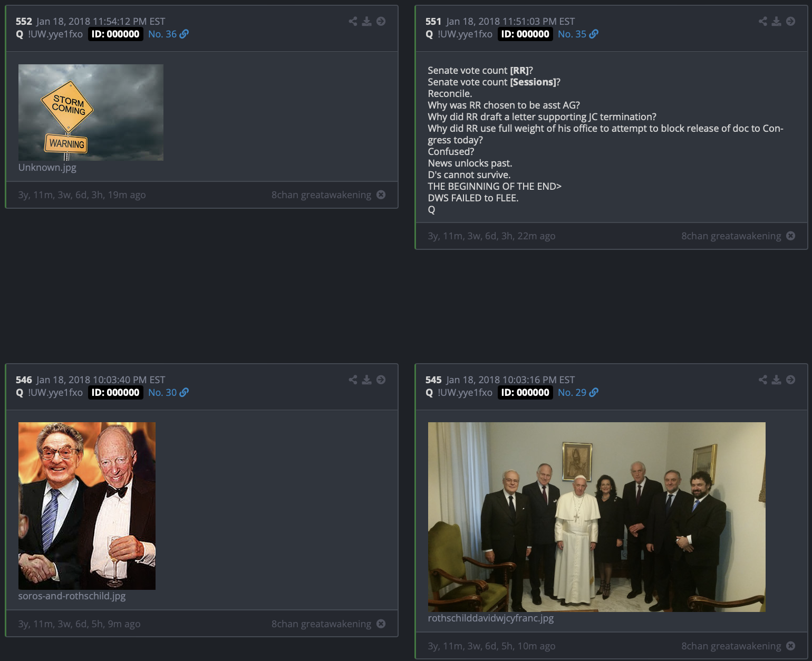The width and height of the screenshot is (812, 661).
Task: Share post 546 via share icon
Action: click(353, 380)
